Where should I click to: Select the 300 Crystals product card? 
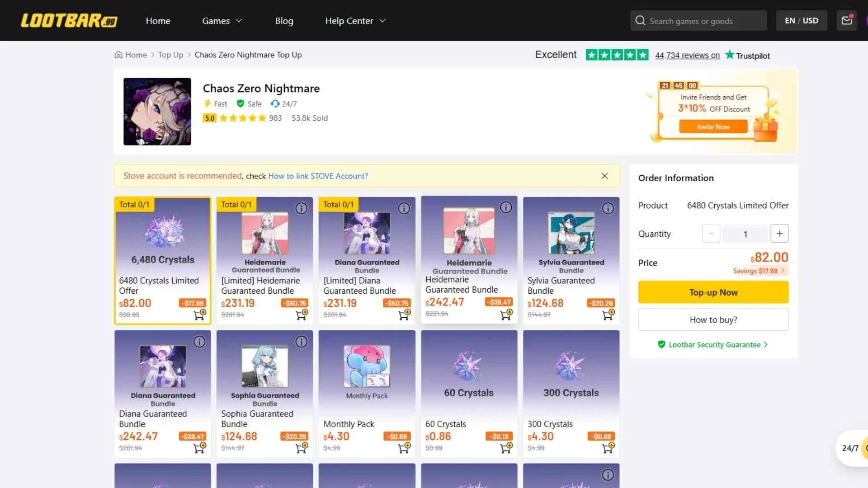pyautogui.click(x=571, y=394)
